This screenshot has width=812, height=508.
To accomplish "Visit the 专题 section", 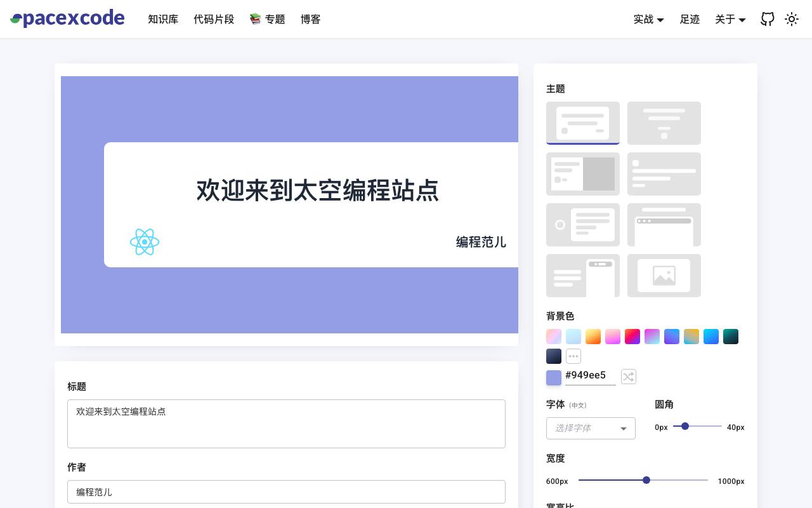I will tap(267, 19).
